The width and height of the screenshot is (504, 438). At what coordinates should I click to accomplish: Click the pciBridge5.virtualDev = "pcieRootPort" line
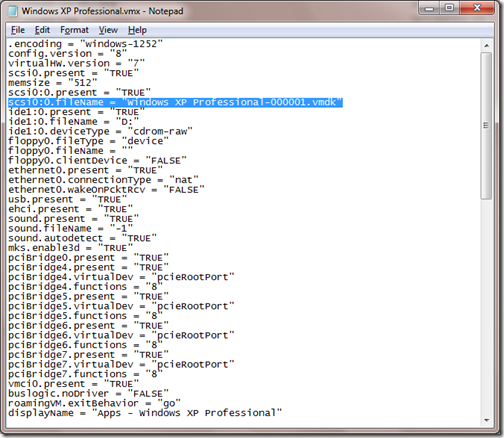[x=121, y=306]
